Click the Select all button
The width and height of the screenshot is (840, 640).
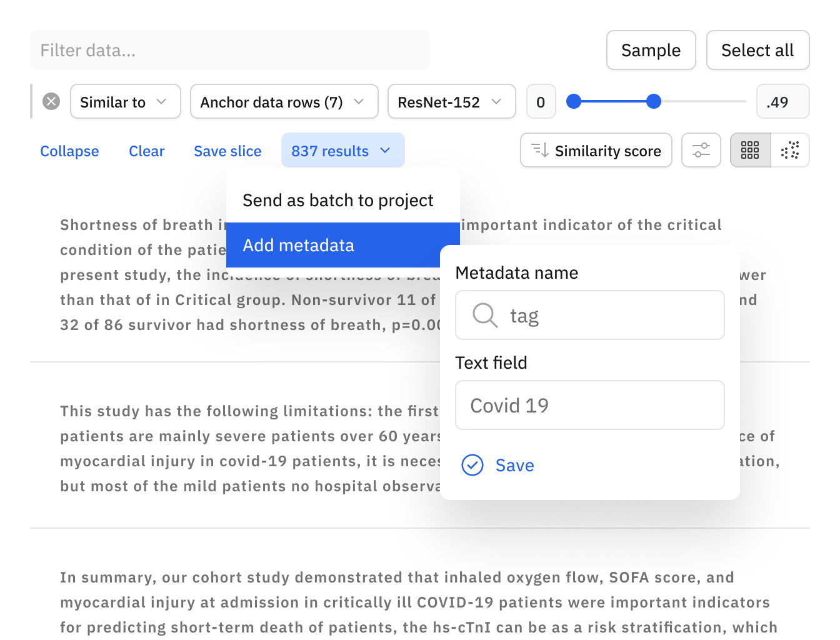758,50
